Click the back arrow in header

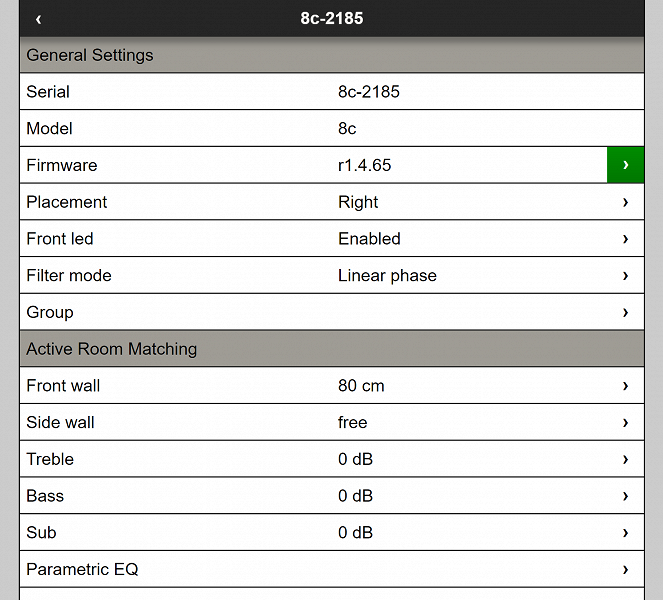38,19
